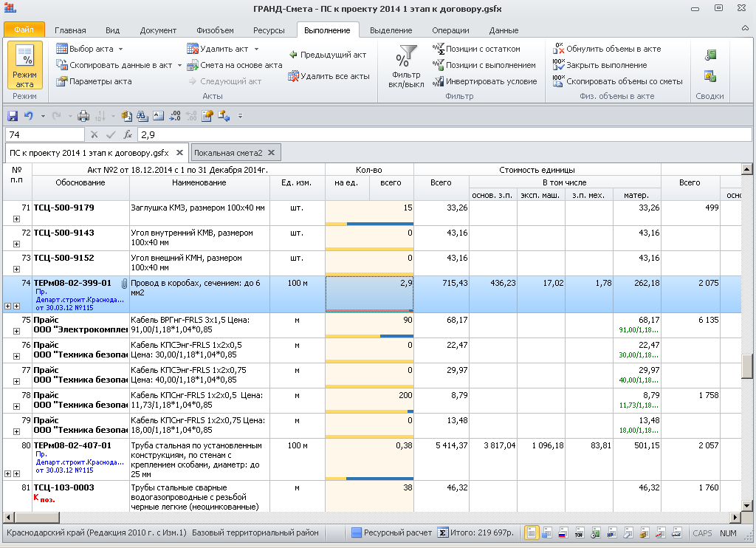Image resolution: width=756 pixels, height=548 pixels.
Task: Click Инвертировать условие filter option
Action: tap(491, 81)
